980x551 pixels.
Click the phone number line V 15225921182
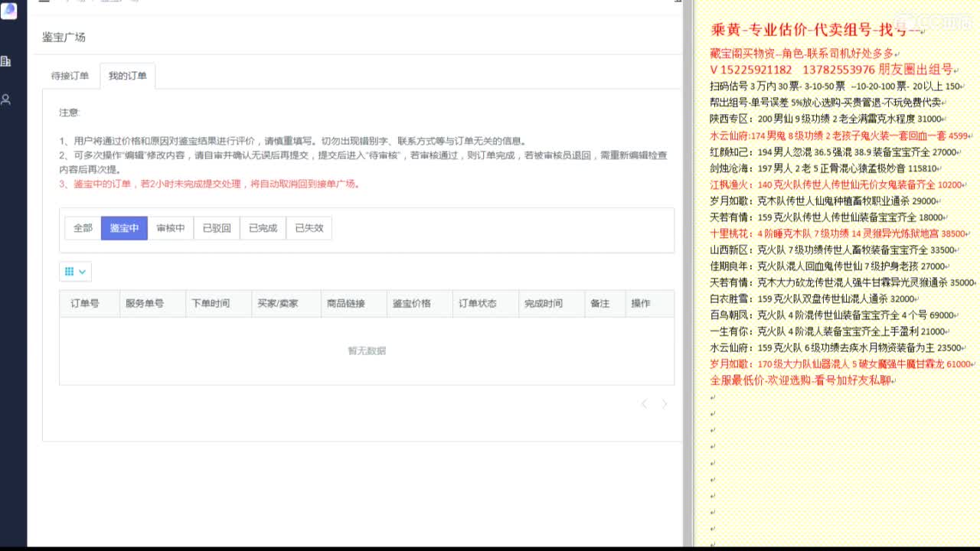(x=831, y=69)
